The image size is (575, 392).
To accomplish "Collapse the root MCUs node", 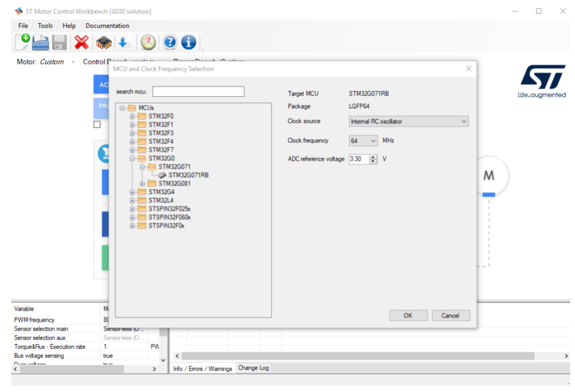I will 122,108.
